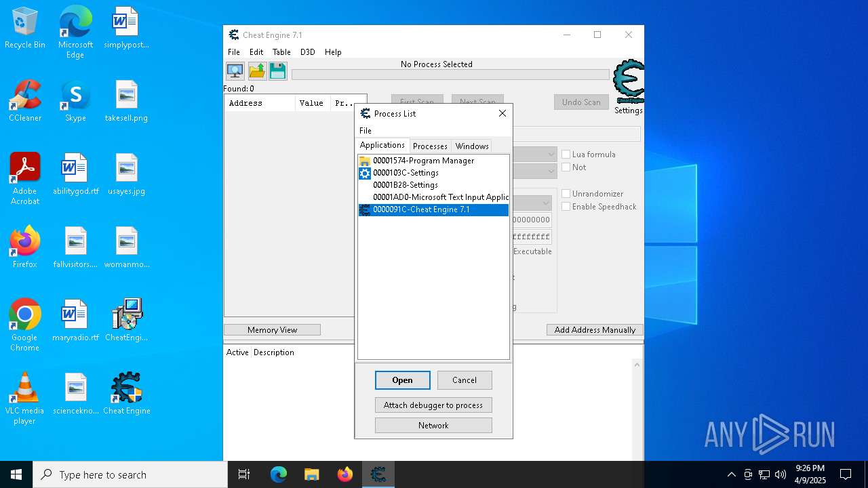Expand scan type dropdown beside Lua formula
868x488 pixels.
click(551, 155)
